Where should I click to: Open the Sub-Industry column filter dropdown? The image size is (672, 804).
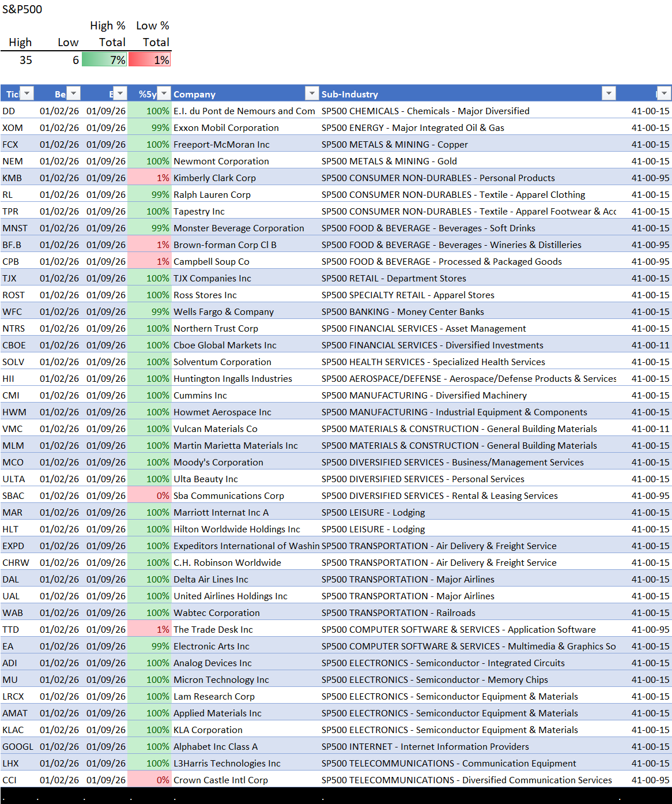609,93
